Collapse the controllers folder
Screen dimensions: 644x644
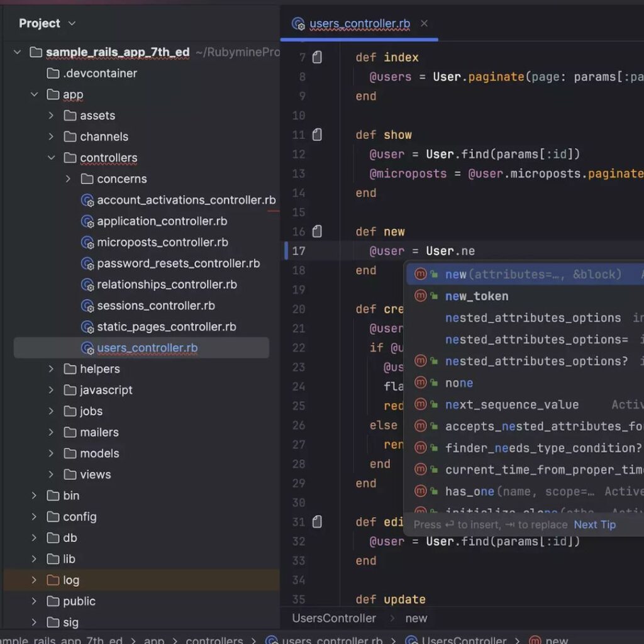pos(52,158)
